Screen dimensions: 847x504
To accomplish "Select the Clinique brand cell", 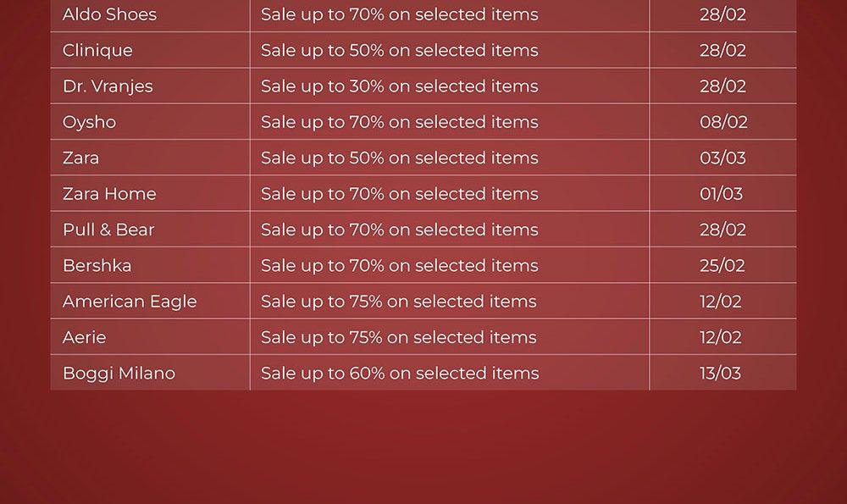I will point(97,50).
